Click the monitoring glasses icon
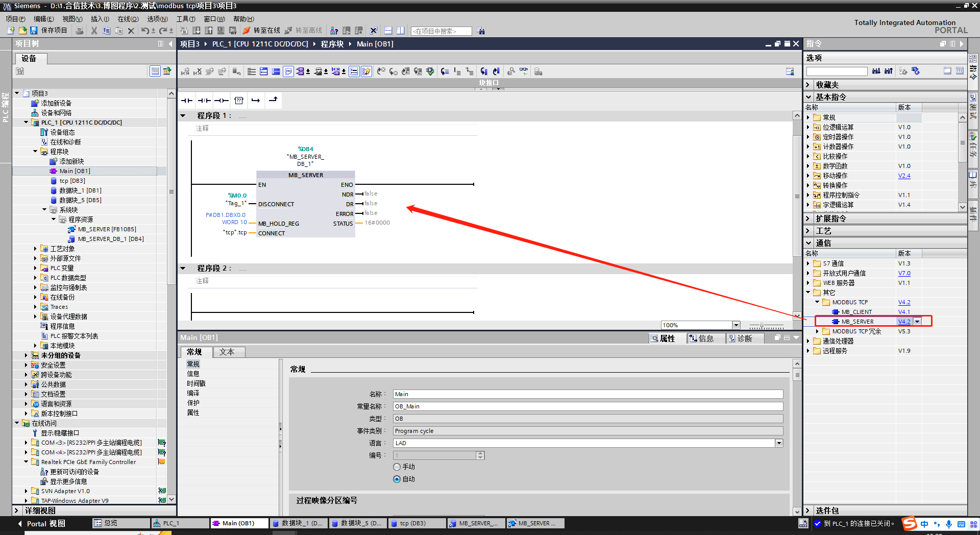The image size is (980, 535). click(x=524, y=71)
